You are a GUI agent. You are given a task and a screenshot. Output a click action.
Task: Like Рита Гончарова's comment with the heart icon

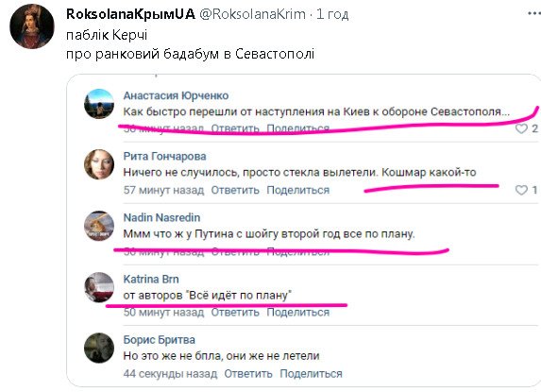[521, 190]
